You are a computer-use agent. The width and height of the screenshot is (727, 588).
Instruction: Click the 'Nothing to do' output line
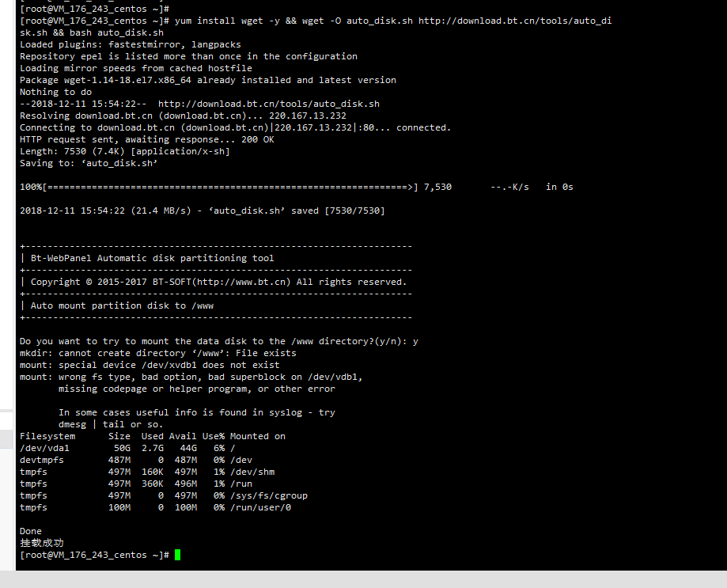55,92
